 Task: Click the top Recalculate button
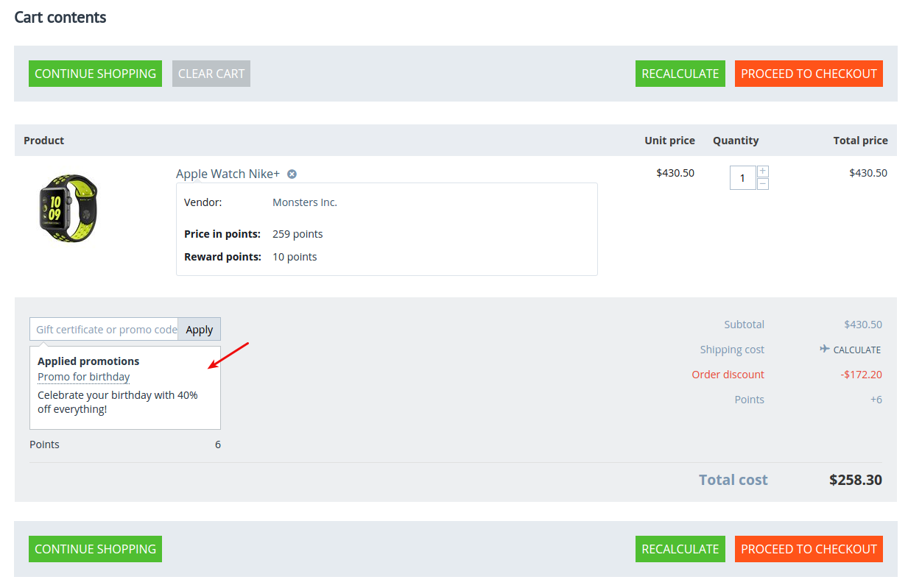tap(680, 74)
